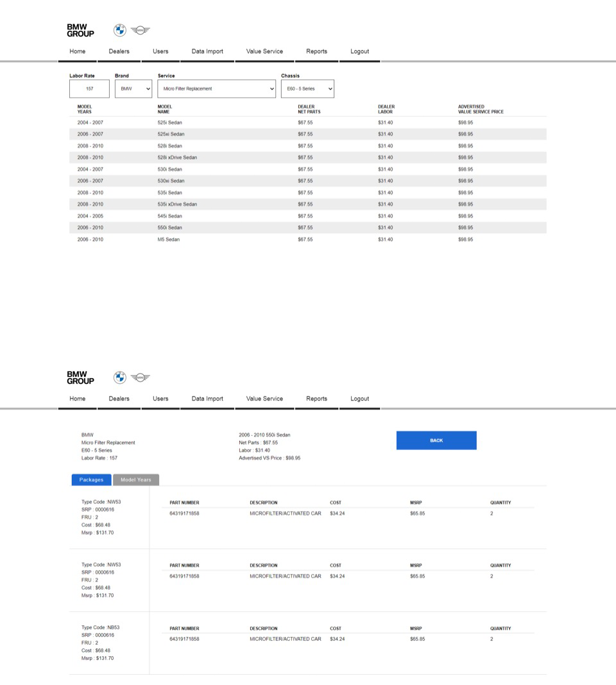Go to Dealers in the lower screen navigation
Screen dimensions: 616x685
click(x=119, y=399)
